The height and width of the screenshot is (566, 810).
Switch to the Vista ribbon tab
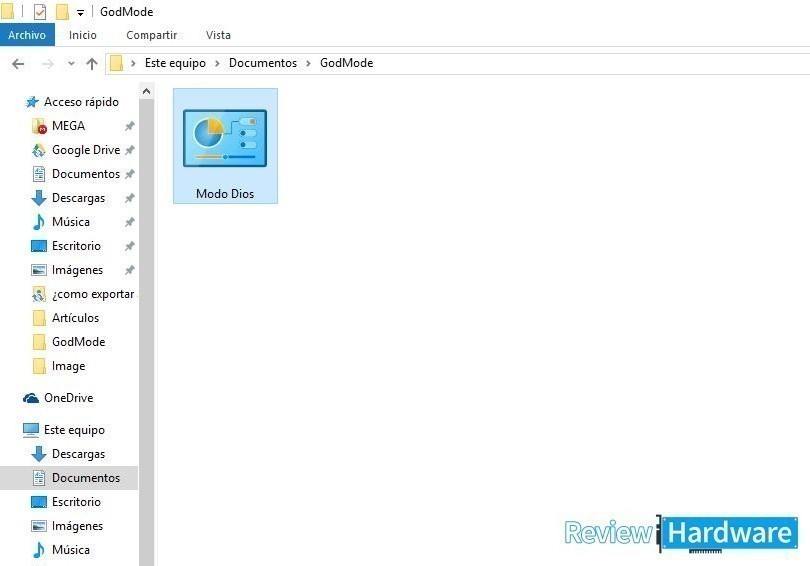point(218,35)
